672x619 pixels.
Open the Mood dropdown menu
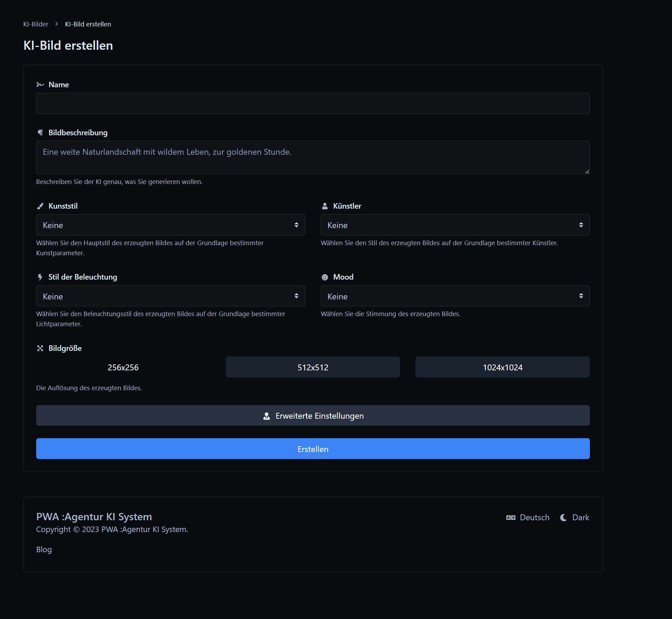(x=455, y=296)
